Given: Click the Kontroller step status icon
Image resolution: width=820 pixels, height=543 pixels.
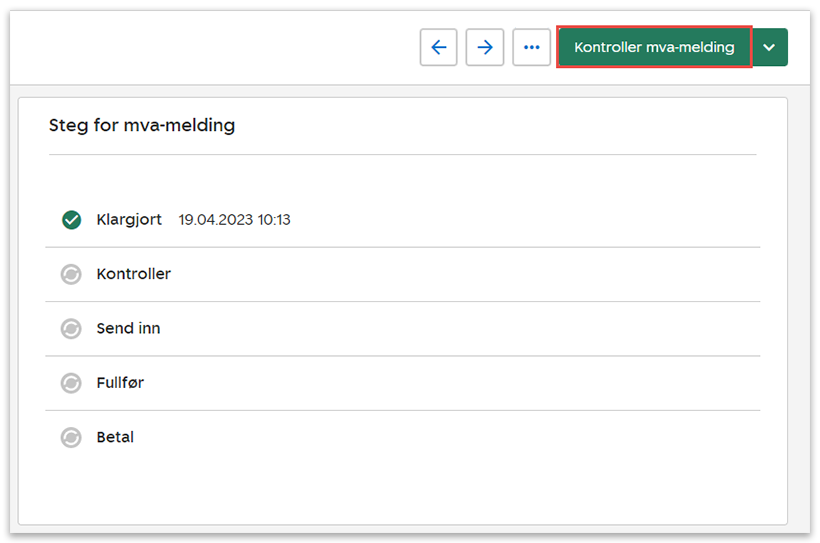Looking at the screenshot, I should pyautogui.click(x=71, y=274).
